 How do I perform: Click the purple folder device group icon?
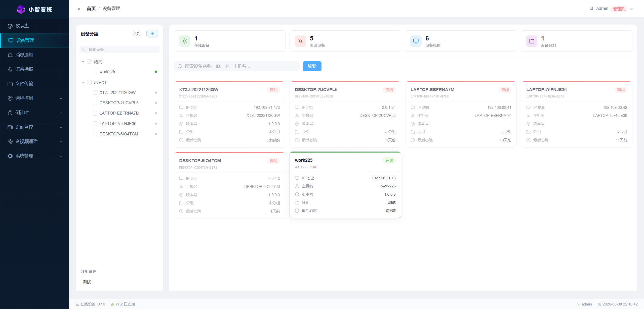(532, 41)
